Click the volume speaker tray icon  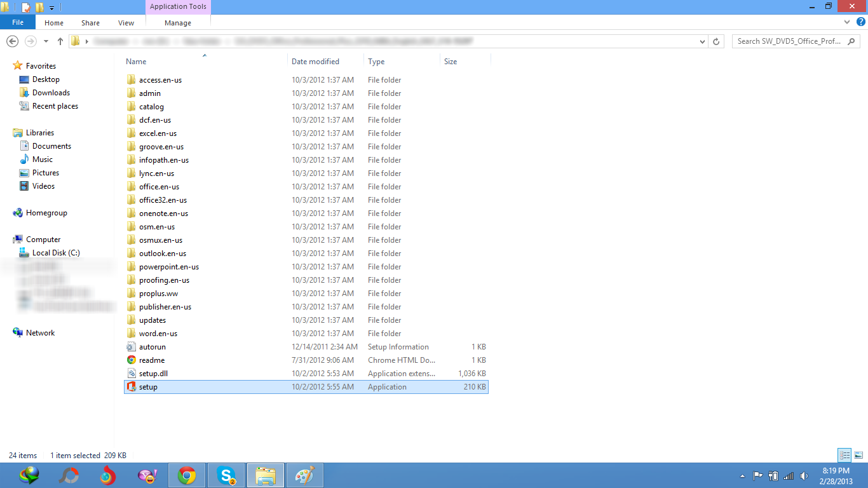[x=804, y=476]
